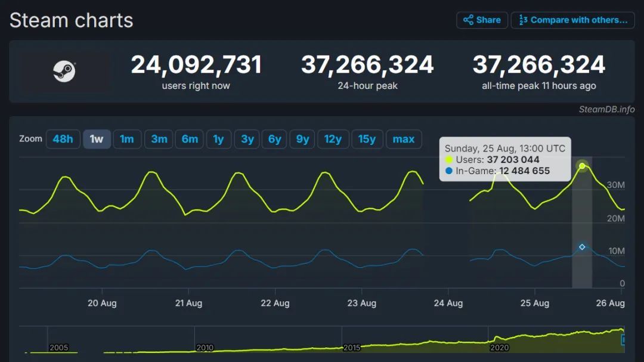
Task: Click the diamond marker on the In-Game line
Action: 581,246
